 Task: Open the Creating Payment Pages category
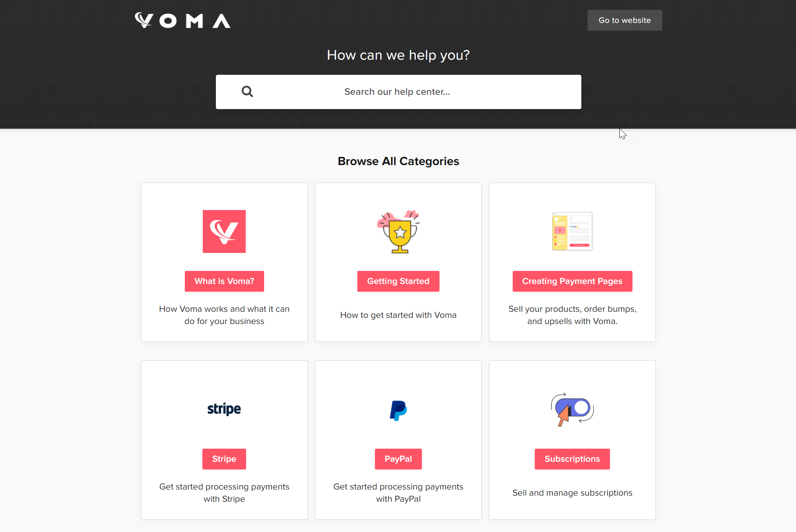click(x=572, y=281)
